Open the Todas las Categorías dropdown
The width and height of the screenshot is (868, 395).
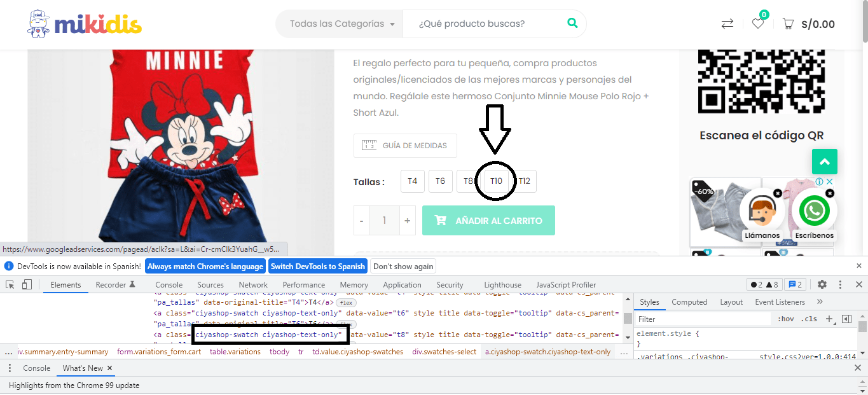342,24
